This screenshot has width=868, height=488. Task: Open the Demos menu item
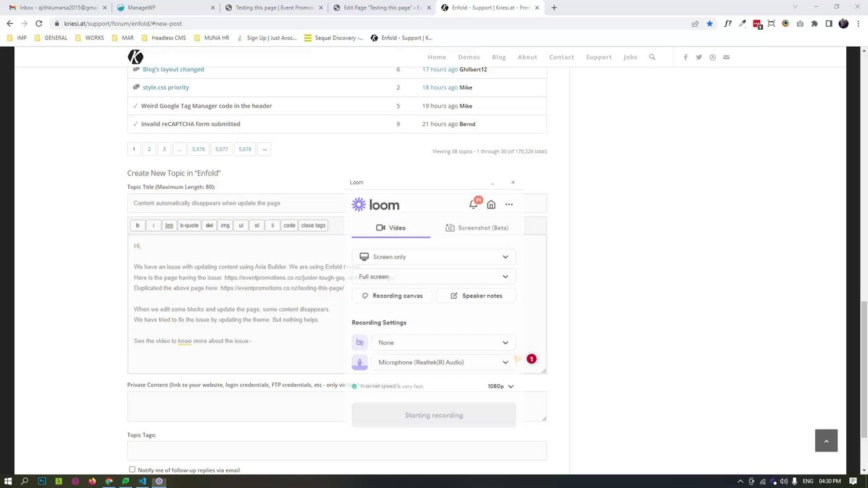(469, 57)
